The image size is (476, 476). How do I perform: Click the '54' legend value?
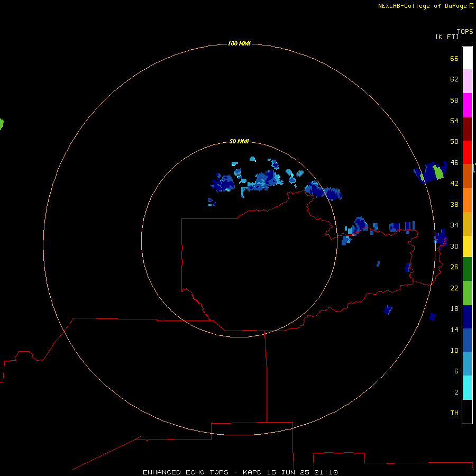pos(454,121)
